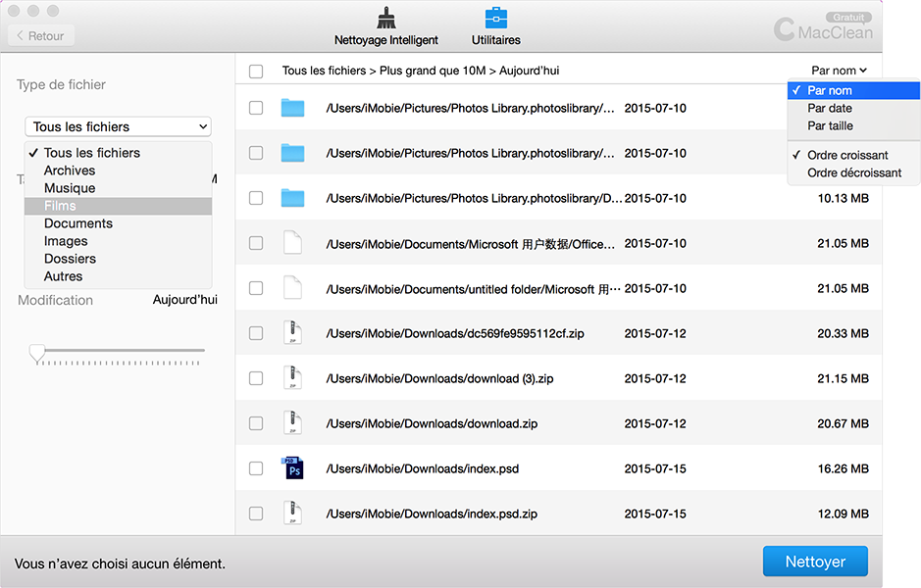Click the path /Users/iMobie/Downloads/index.psd.zip
The height and width of the screenshot is (588, 921).
(x=432, y=514)
